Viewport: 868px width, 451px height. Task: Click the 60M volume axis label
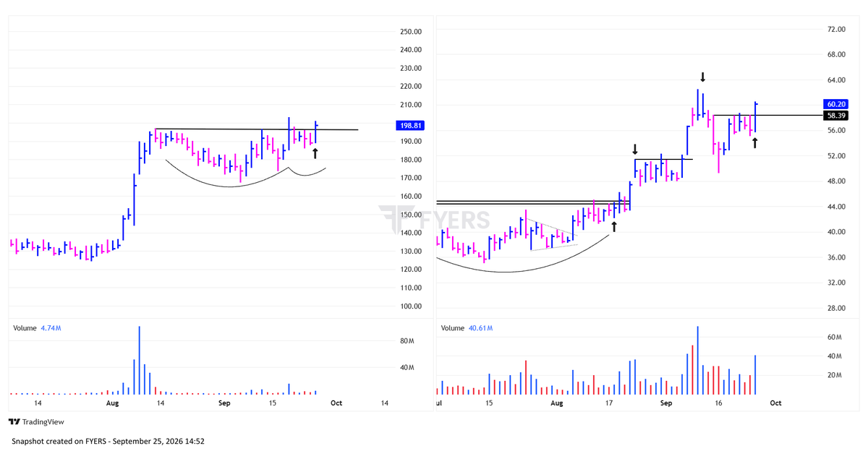(834, 338)
